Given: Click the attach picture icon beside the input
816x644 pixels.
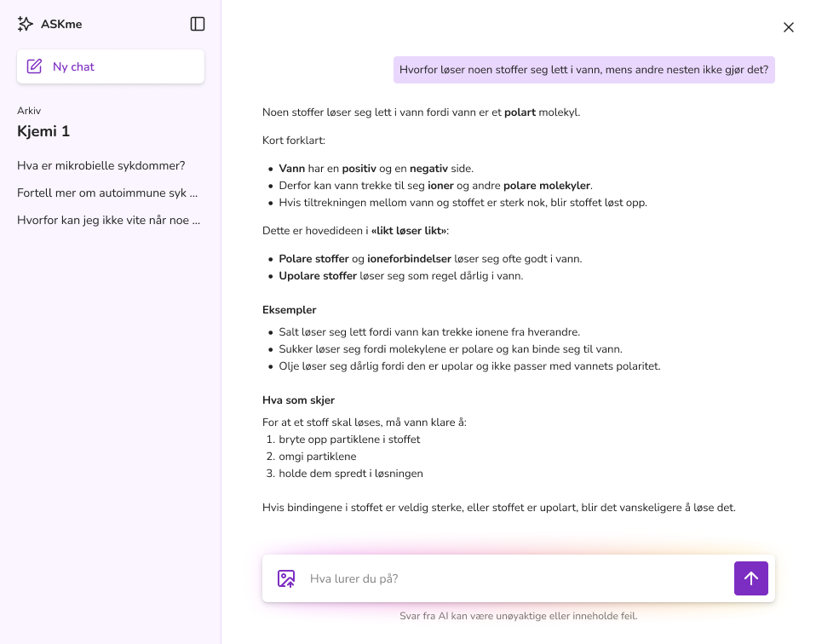Looking at the screenshot, I should pyautogui.click(x=285, y=578).
